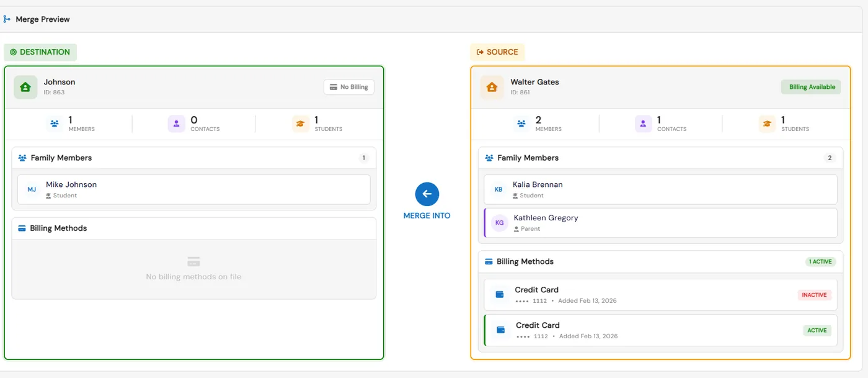Click the Merge Preview branch icon
868x378 pixels.
pyautogui.click(x=7, y=19)
